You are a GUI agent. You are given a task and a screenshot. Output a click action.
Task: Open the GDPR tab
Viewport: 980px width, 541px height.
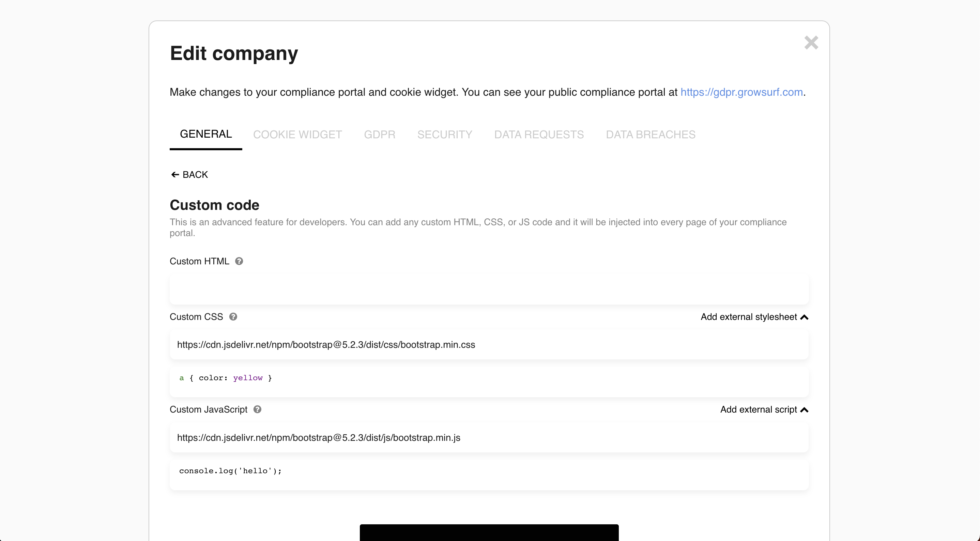tap(379, 135)
